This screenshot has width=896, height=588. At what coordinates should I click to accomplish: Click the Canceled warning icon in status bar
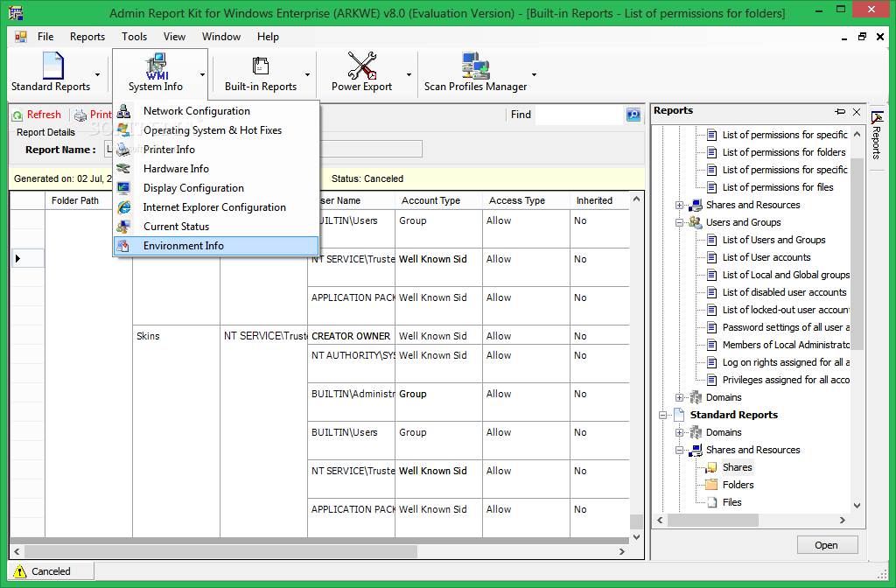(20, 570)
